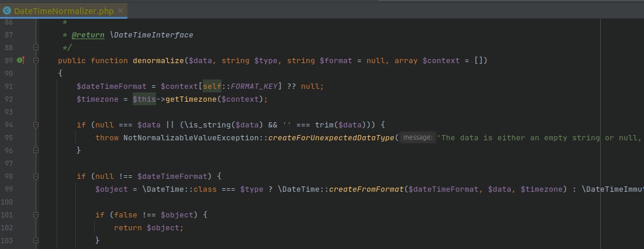Click 'return $object;' on line 102
Viewport: 644px width, 249px height.
[149, 227]
